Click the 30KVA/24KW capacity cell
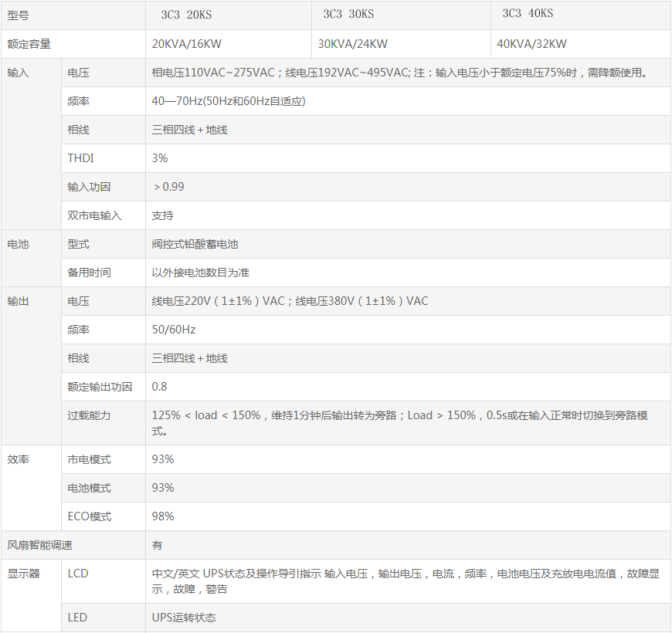Image resolution: width=672 pixels, height=633 pixels. [353, 44]
